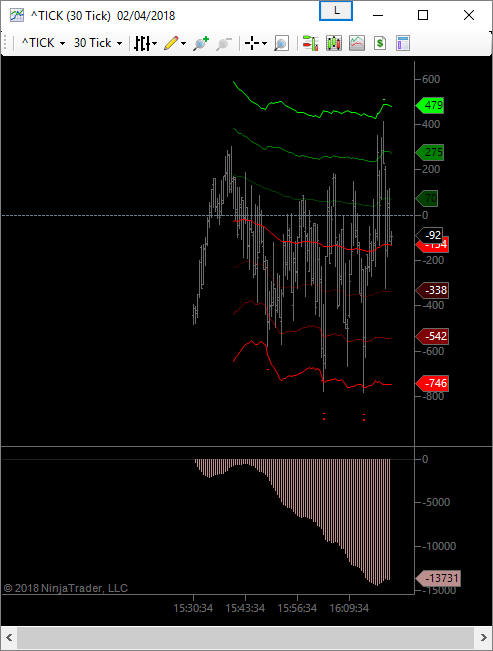493x651 pixels.
Task: Click the 16:09:34 time axis label
Action: [x=349, y=608]
